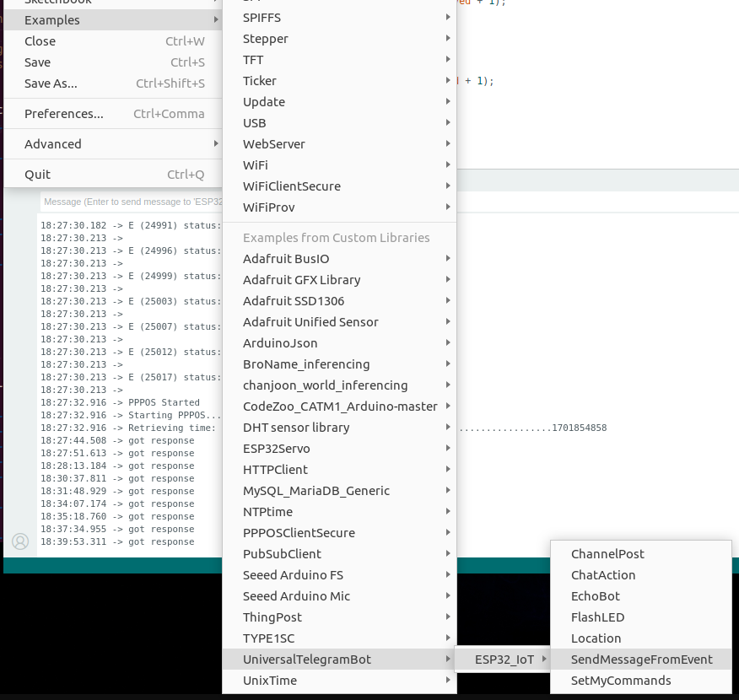
Task: Expand USB examples submenu
Action: (339, 123)
